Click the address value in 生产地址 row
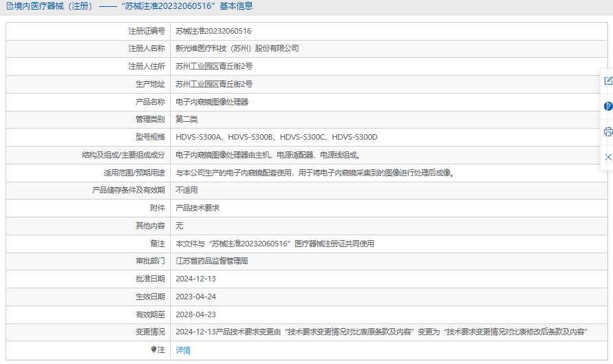Screen dimensions: 613x364 (214, 84)
